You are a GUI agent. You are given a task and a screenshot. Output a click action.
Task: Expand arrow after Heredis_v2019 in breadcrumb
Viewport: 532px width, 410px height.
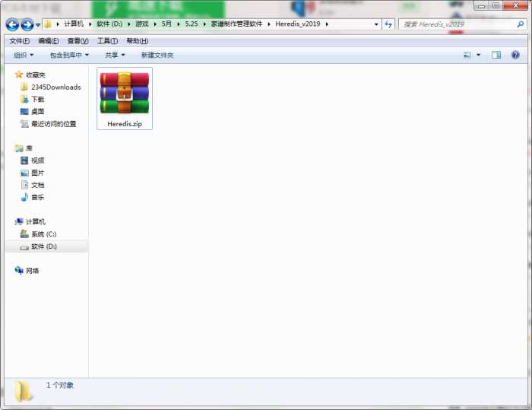click(327, 24)
